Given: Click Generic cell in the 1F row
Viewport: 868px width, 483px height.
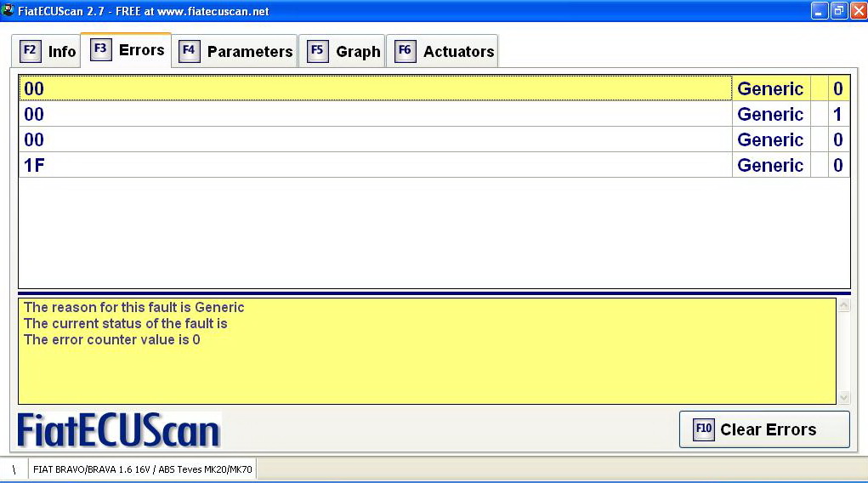Looking at the screenshot, I should 770,165.
